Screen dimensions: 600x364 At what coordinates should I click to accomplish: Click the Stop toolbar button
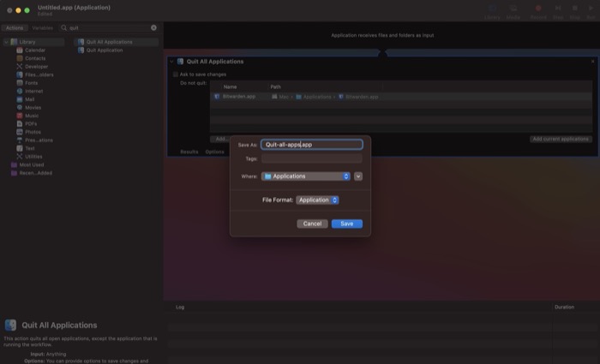pyautogui.click(x=575, y=12)
